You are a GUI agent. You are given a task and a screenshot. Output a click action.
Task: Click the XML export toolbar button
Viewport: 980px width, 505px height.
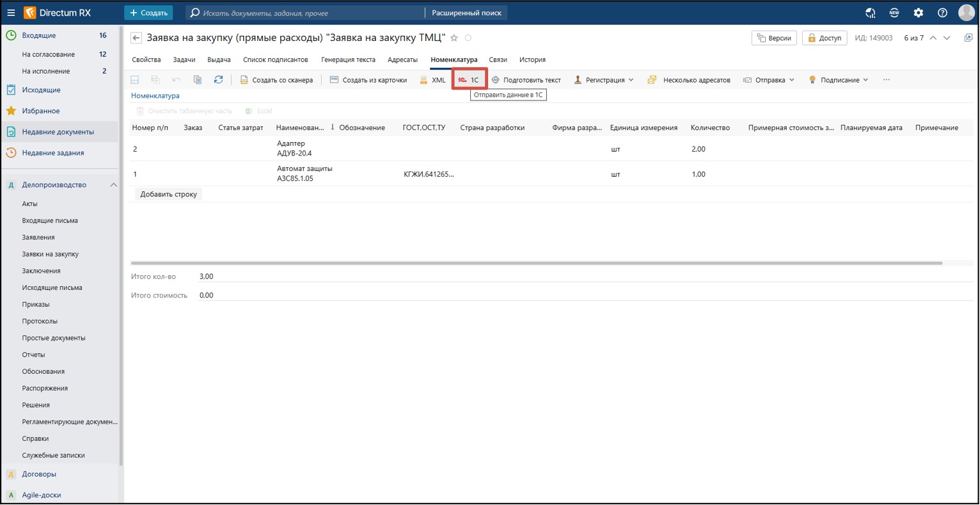point(432,80)
